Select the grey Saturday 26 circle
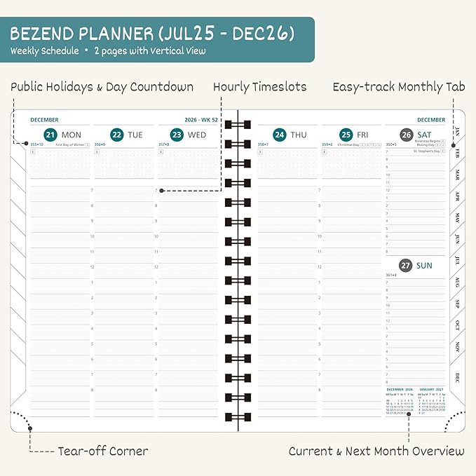Screen dimensions: 476x476 point(407,135)
